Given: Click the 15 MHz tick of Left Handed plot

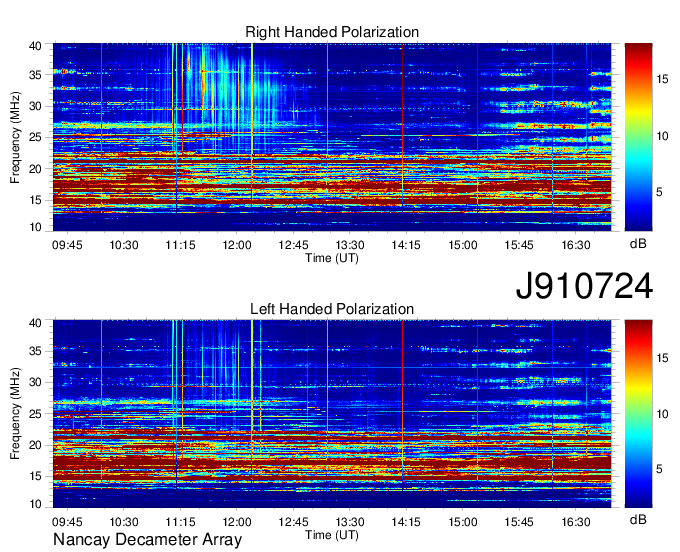Looking at the screenshot, I should [x=36, y=476].
